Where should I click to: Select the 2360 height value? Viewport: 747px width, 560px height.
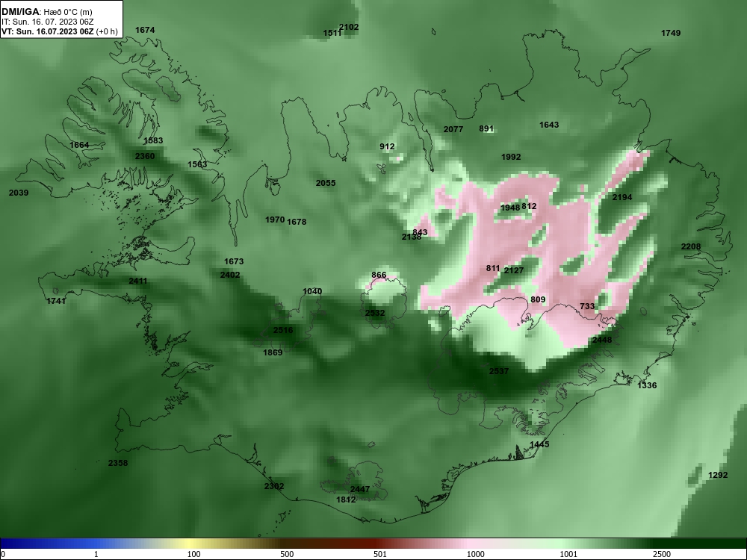point(145,156)
